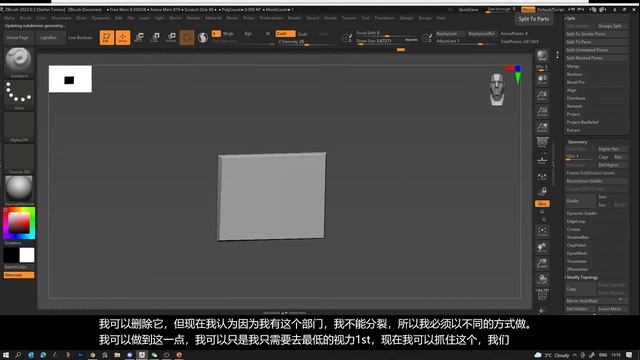Adjust the Z Intensity slider
The height and width of the screenshot is (360, 640).
pos(306,42)
